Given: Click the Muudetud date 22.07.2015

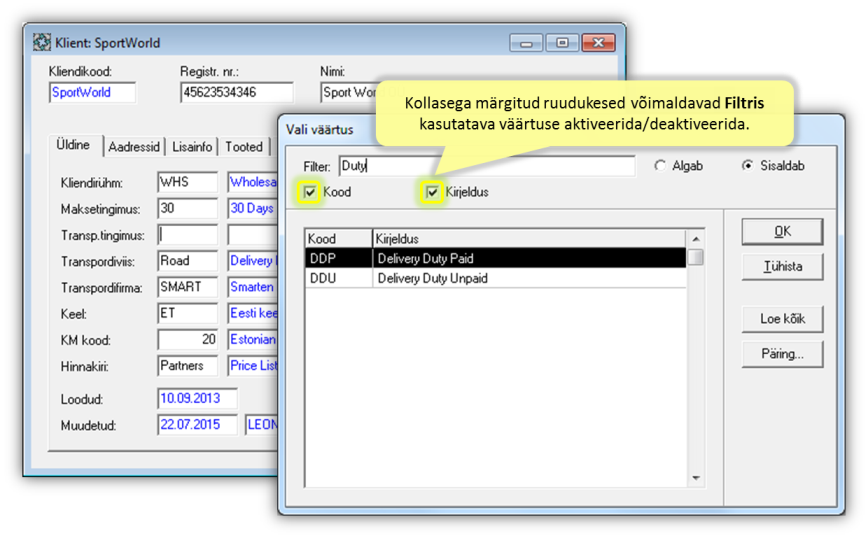Looking at the screenshot, I should tap(198, 425).
